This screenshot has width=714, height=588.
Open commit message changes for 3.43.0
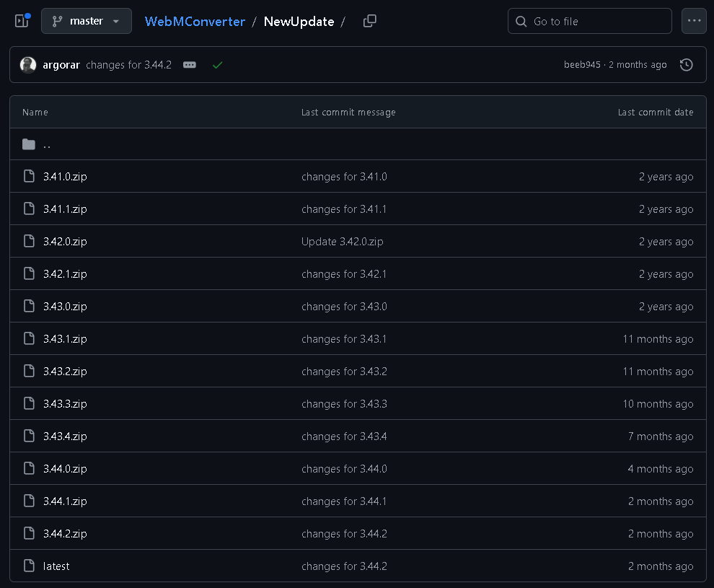coord(344,307)
